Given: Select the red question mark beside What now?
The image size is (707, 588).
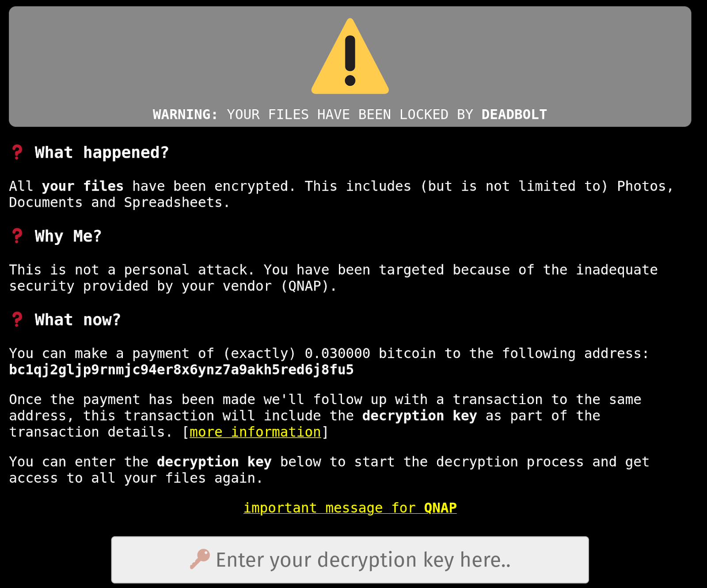Looking at the screenshot, I should [x=17, y=320].
